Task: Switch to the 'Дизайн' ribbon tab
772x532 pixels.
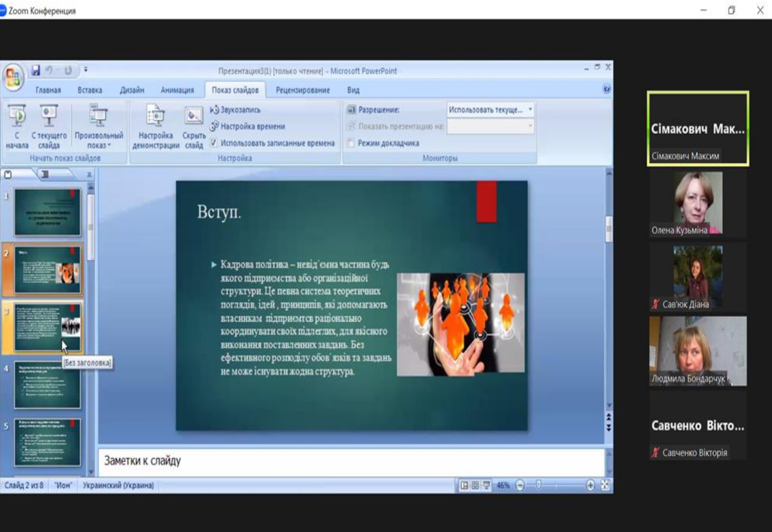Action: click(131, 90)
